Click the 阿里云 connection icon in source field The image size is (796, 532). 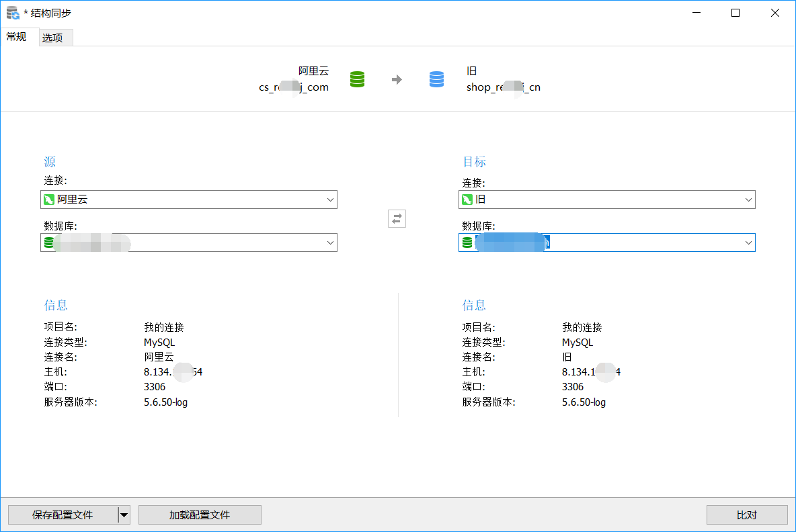(48, 199)
